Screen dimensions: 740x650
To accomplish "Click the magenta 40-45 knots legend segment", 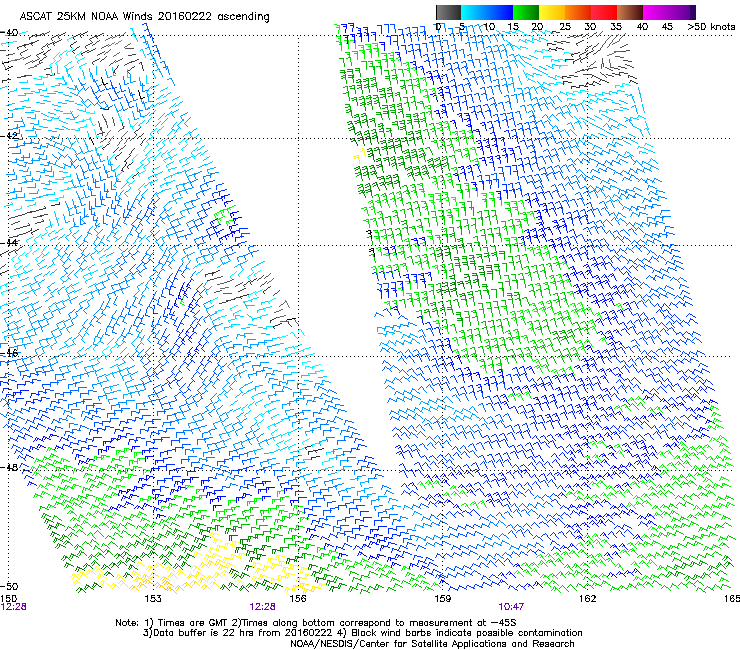I will [x=656, y=13].
